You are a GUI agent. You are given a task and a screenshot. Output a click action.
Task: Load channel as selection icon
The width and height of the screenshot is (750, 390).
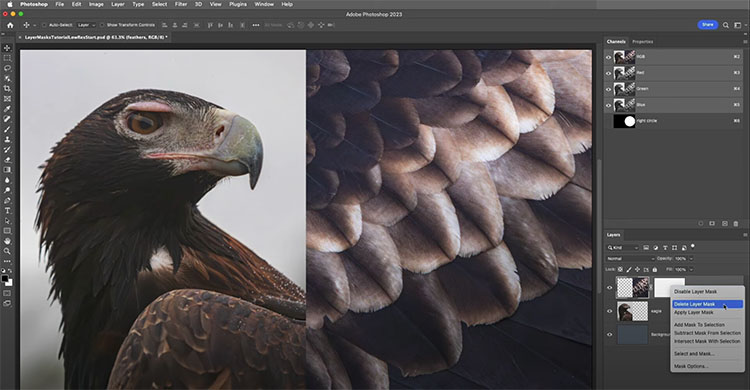click(701, 223)
